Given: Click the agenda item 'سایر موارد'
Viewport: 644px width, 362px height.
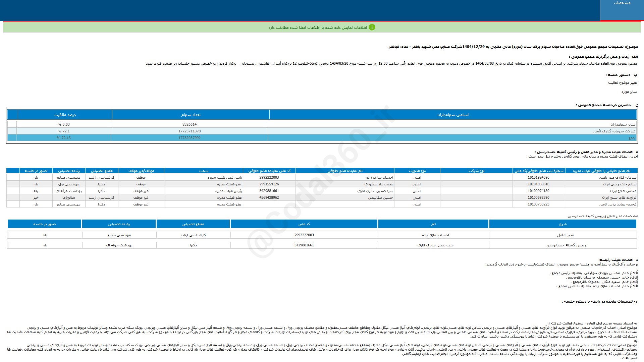Looking at the screenshot, I should point(629,92).
